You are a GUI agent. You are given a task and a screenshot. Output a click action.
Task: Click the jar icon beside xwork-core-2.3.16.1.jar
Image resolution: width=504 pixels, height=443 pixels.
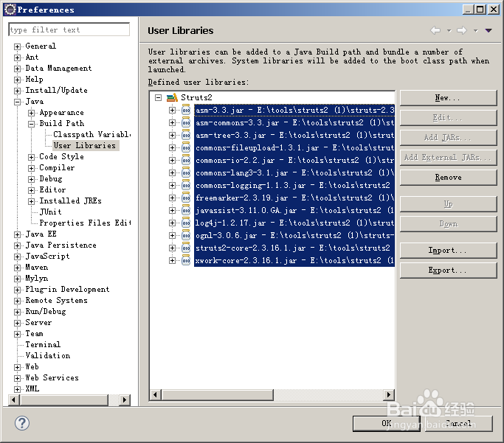point(186,260)
